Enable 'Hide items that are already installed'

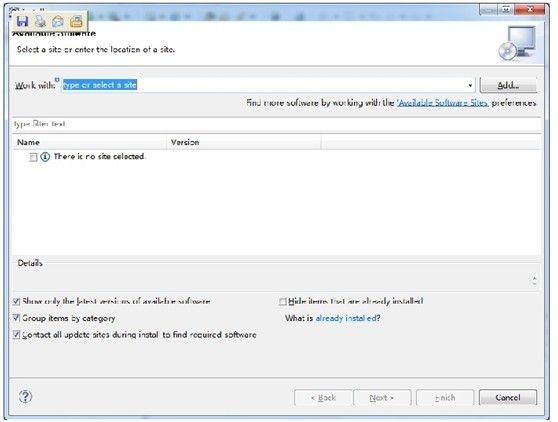(283, 302)
